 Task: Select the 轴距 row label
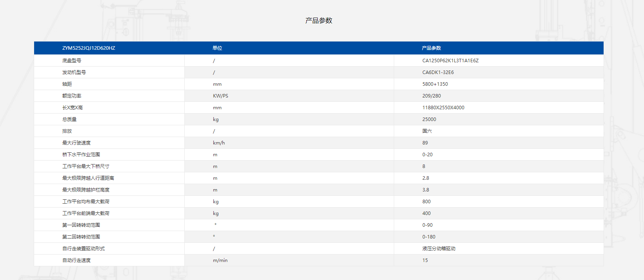(67, 84)
